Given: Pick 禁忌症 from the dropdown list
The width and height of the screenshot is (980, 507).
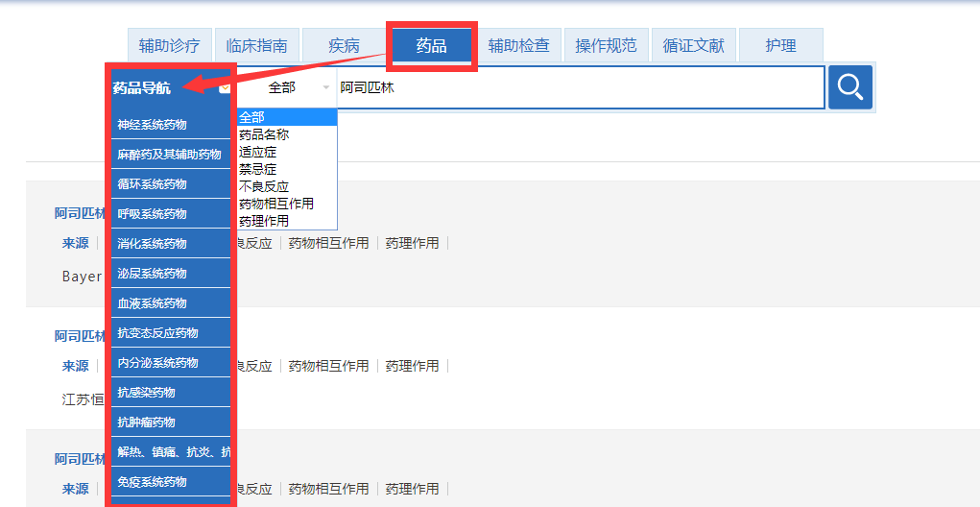Looking at the screenshot, I should [287, 169].
